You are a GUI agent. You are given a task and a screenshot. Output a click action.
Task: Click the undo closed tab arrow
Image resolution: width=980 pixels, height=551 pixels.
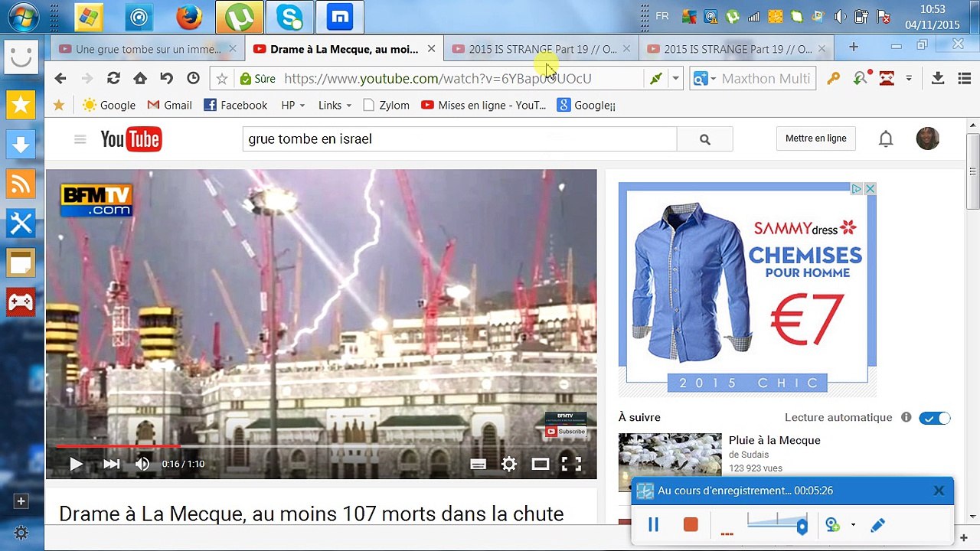click(166, 78)
